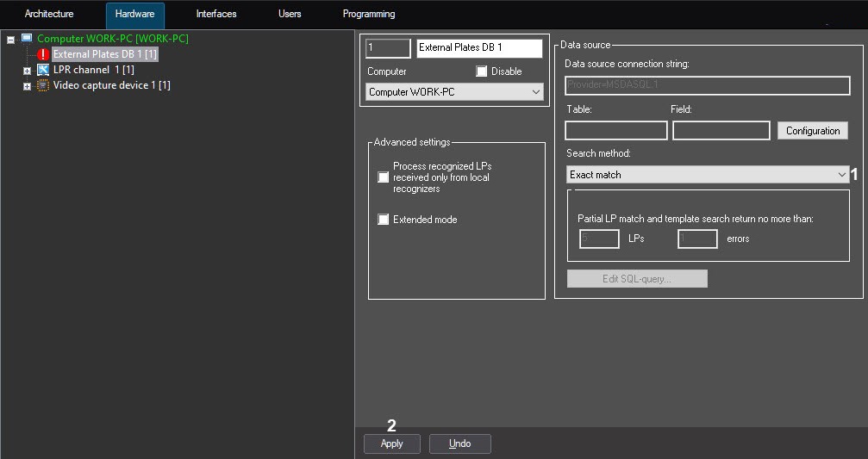Expand the LPR channel 1 tree node
The height and width of the screenshot is (459, 868).
coord(28,71)
